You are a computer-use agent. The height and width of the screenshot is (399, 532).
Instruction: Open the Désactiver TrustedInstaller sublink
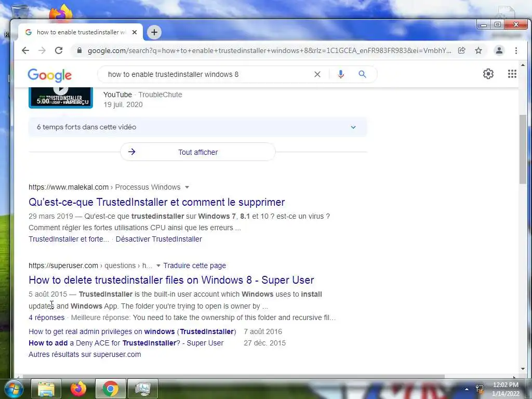tap(159, 239)
